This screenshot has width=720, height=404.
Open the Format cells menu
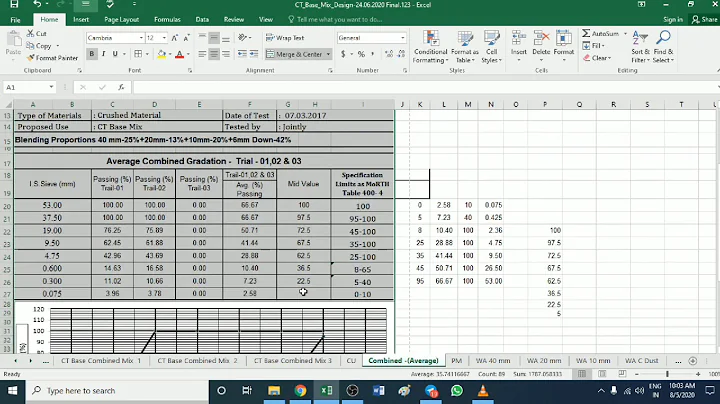coord(563,46)
